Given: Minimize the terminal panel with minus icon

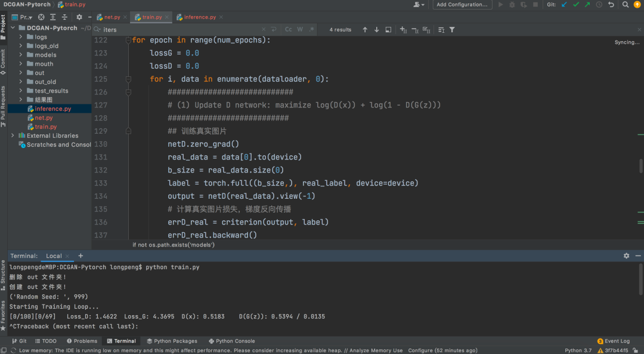Looking at the screenshot, I should [638, 256].
